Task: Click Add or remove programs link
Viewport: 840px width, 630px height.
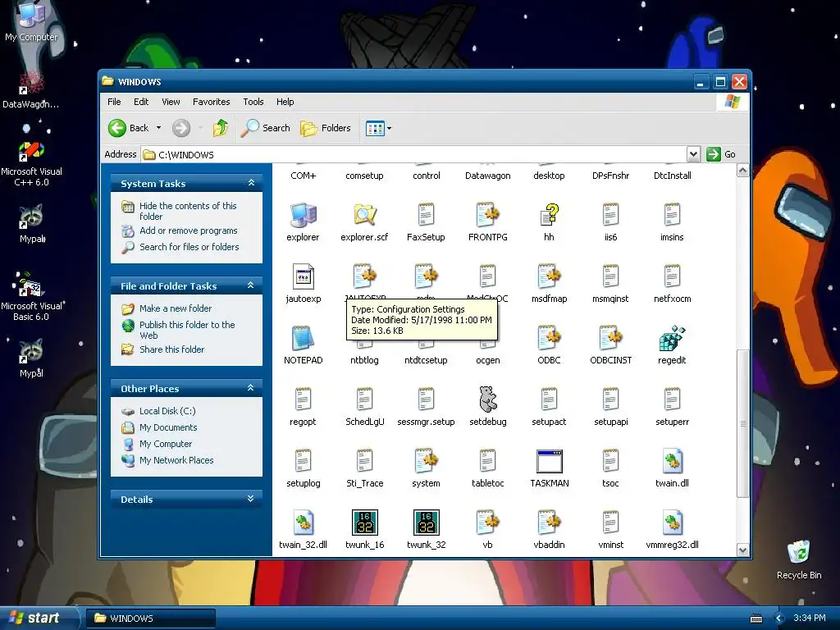Action: pos(188,231)
